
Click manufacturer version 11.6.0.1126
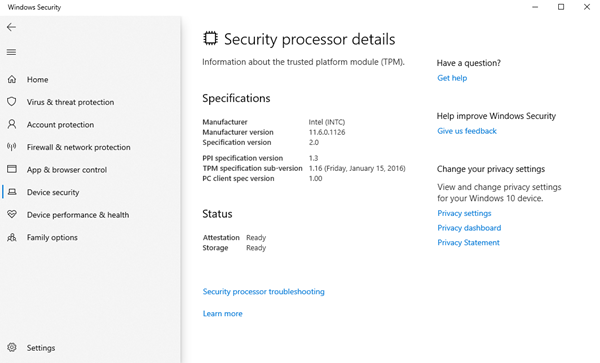[x=327, y=132]
